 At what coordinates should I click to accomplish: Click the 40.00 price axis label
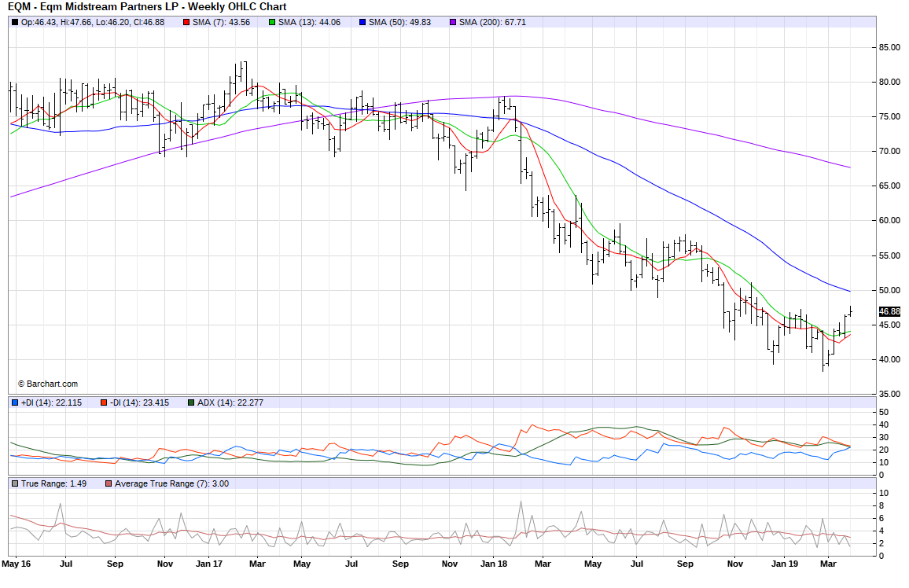890,360
